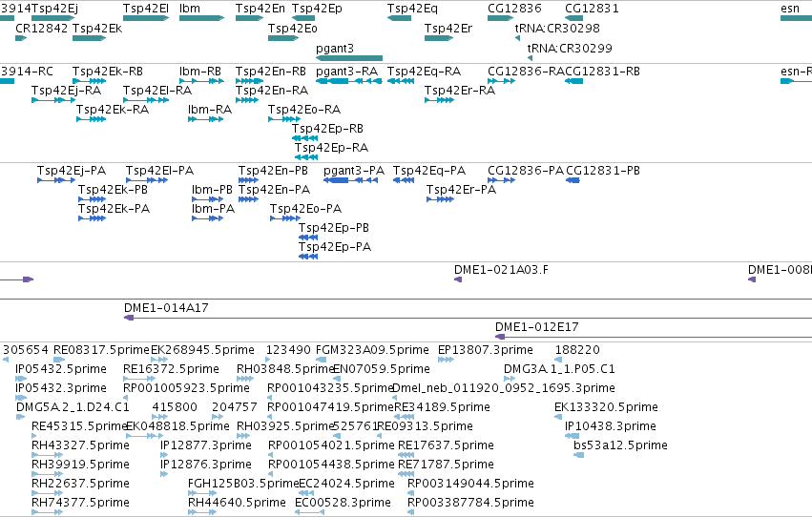
Task: Click the Tsp42Ek-PB protein
Action: pyautogui.click(x=93, y=199)
